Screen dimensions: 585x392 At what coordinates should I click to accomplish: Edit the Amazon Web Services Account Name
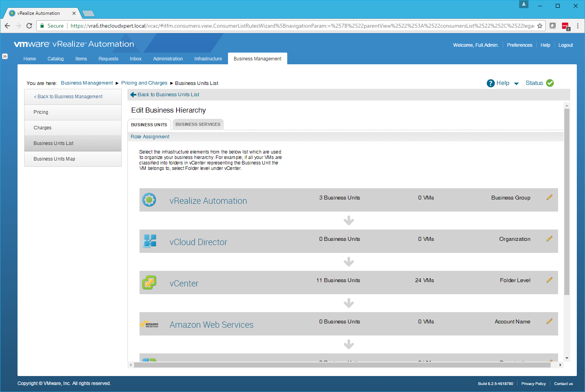tap(549, 321)
